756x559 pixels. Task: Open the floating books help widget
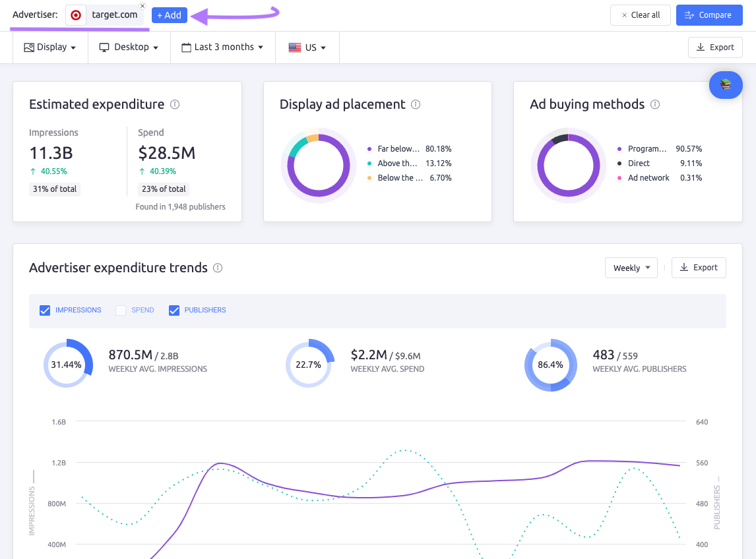tap(726, 85)
